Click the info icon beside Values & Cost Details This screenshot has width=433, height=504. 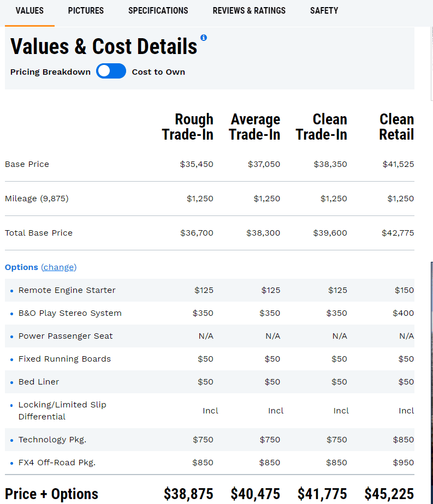tap(204, 38)
